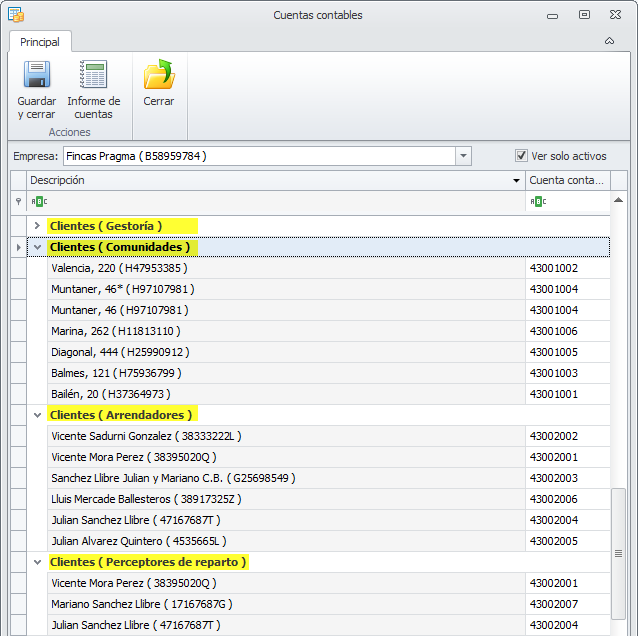The width and height of the screenshot is (638, 636).
Task: Click the Cuenta contable column header
Action: coord(567,180)
